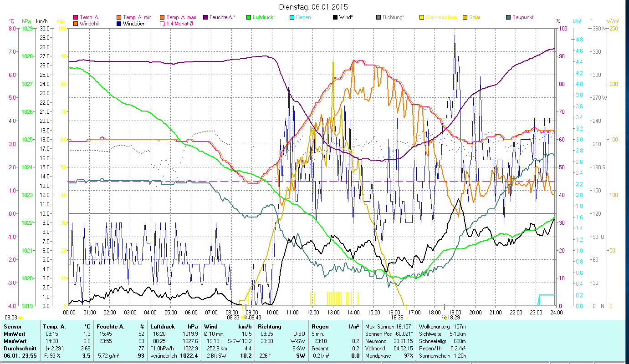Click the Luftdruck column header in table

click(164, 327)
